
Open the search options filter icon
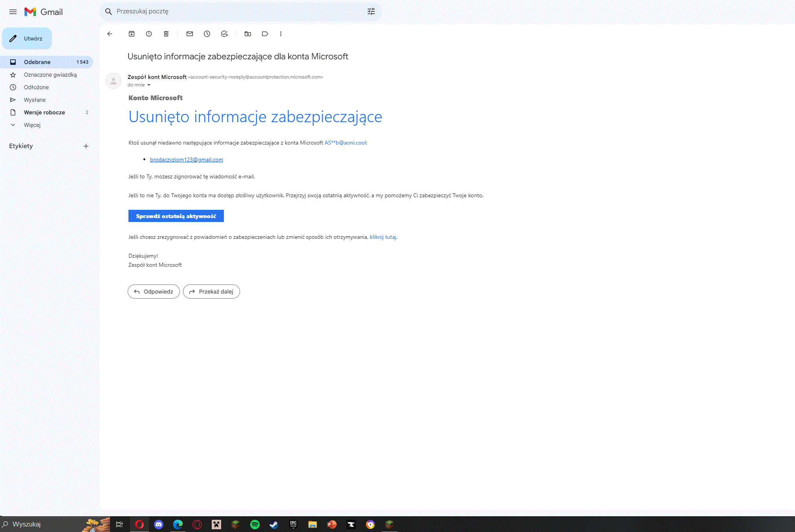pyautogui.click(x=371, y=11)
